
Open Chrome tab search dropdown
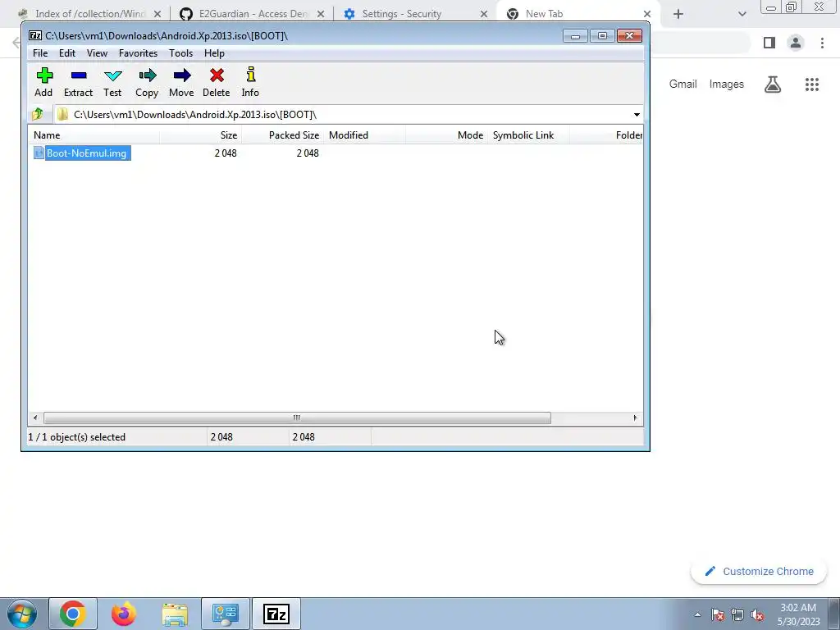(742, 14)
